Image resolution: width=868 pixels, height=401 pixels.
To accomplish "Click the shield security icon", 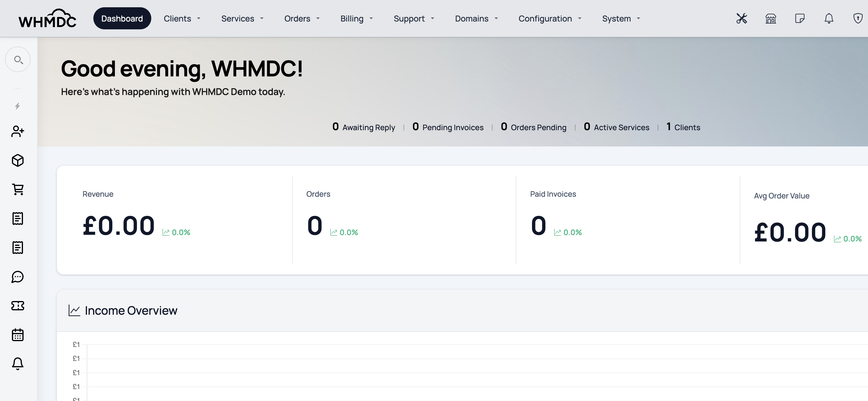I will 858,19.
